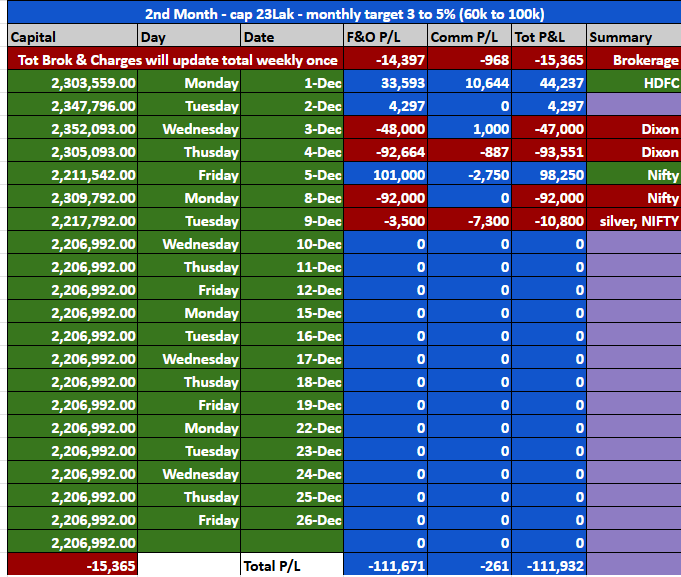The image size is (681, 577).
Task: Select brokerage Tot P&L cell -15,365
Action: coord(549,59)
